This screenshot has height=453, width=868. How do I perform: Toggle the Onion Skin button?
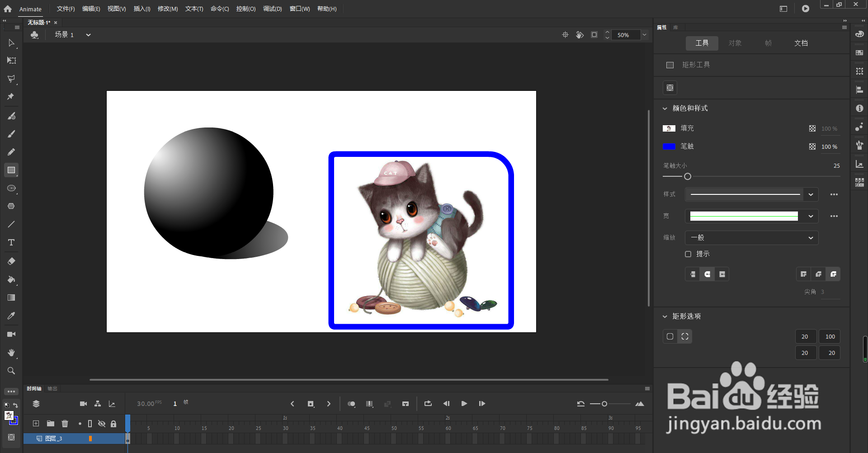(x=351, y=404)
